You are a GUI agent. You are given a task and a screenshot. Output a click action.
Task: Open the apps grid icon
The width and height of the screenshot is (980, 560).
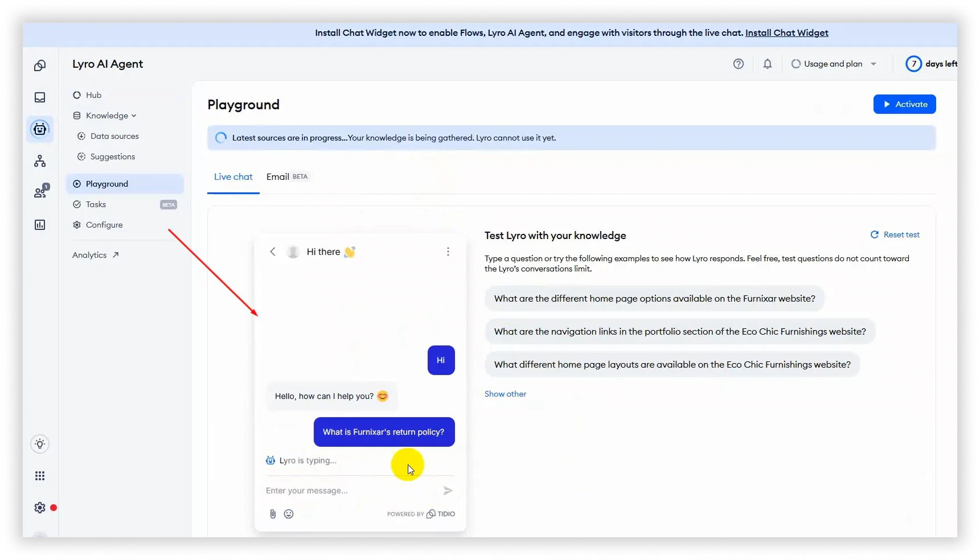tap(40, 476)
